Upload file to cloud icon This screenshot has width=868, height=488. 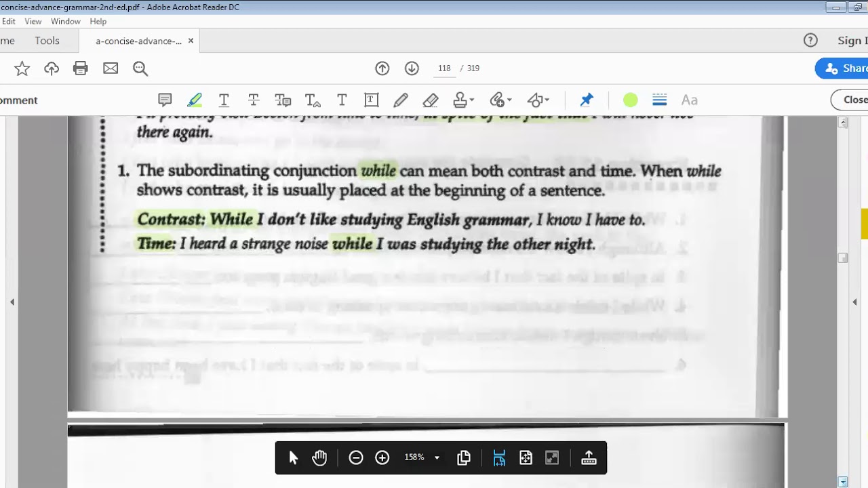click(52, 68)
